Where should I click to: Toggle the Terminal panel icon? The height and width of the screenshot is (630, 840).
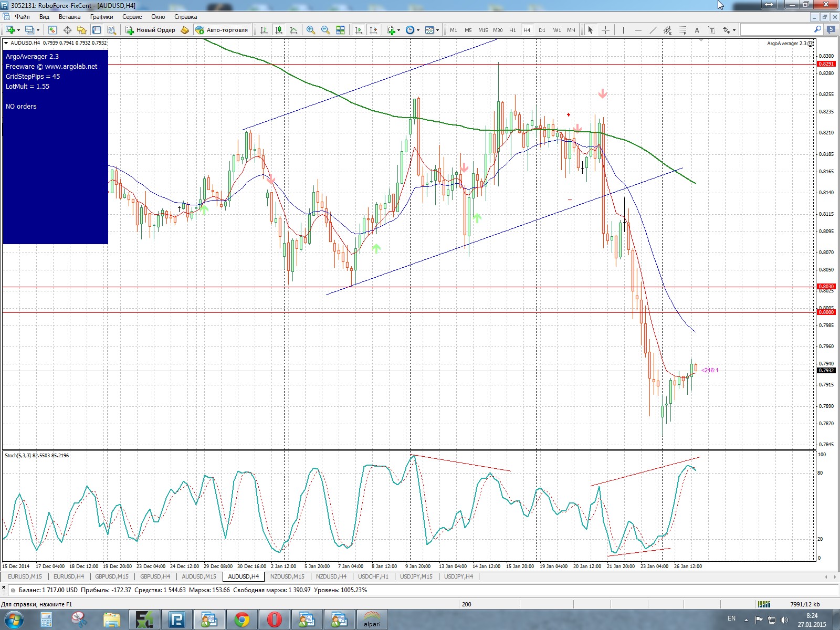pyautogui.click(x=97, y=30)
